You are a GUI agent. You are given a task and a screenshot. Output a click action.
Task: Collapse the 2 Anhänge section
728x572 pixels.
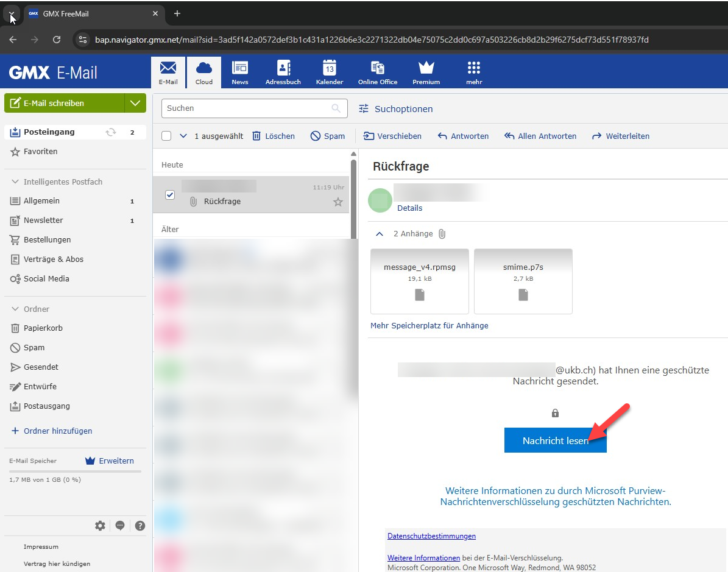point(380,234)
